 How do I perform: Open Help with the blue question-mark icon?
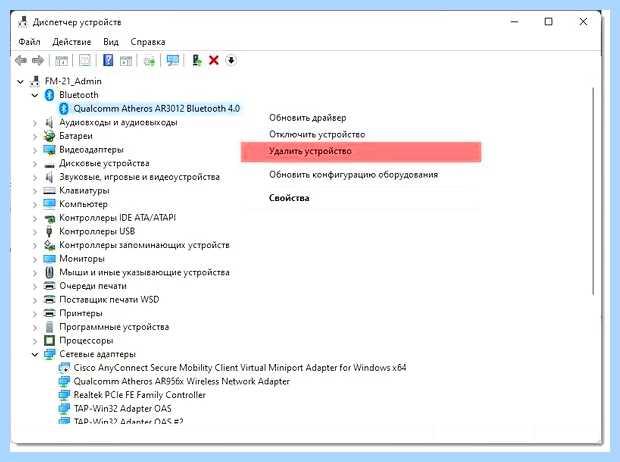[108, 61]
